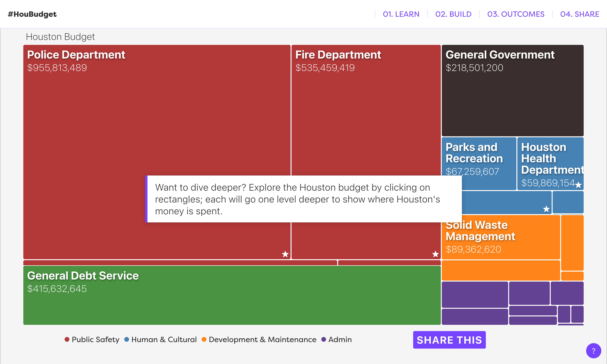Click the #HouBudget logo link
Screen dimensions: 607x364
pos(32,14)
